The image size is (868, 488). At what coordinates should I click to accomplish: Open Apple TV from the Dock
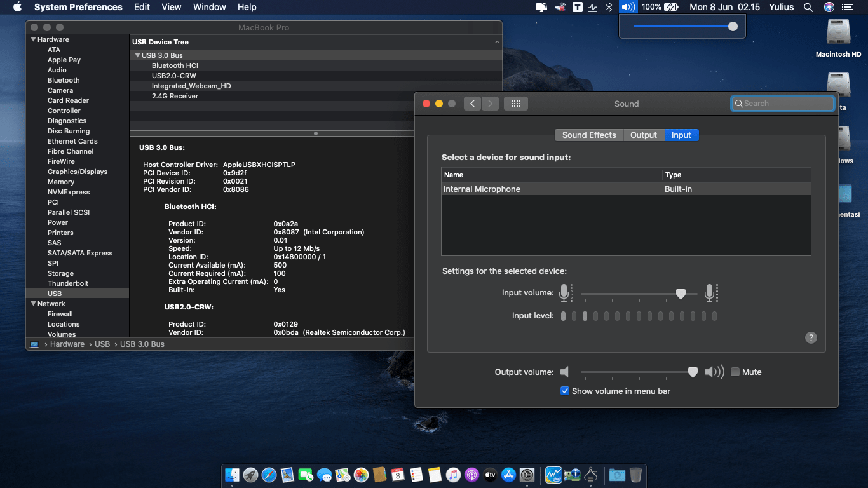[490, 475]
